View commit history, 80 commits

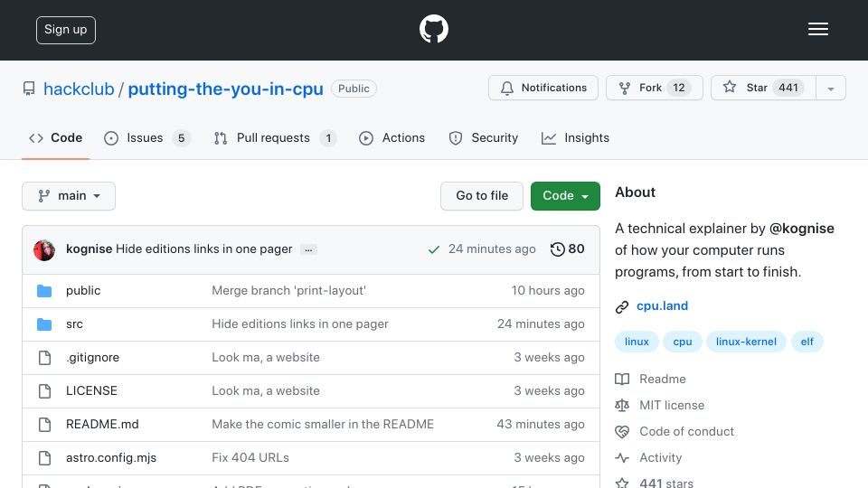568,249
